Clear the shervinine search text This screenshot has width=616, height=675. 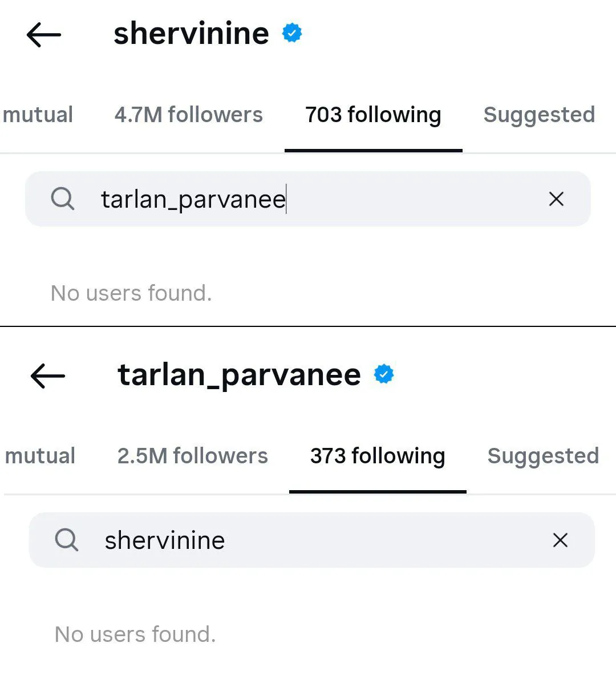coord(560,540)
